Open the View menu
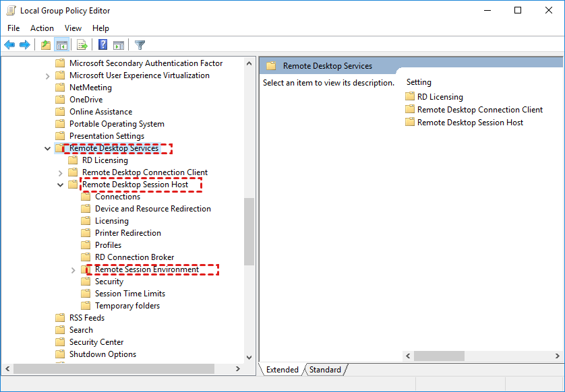 73,28
